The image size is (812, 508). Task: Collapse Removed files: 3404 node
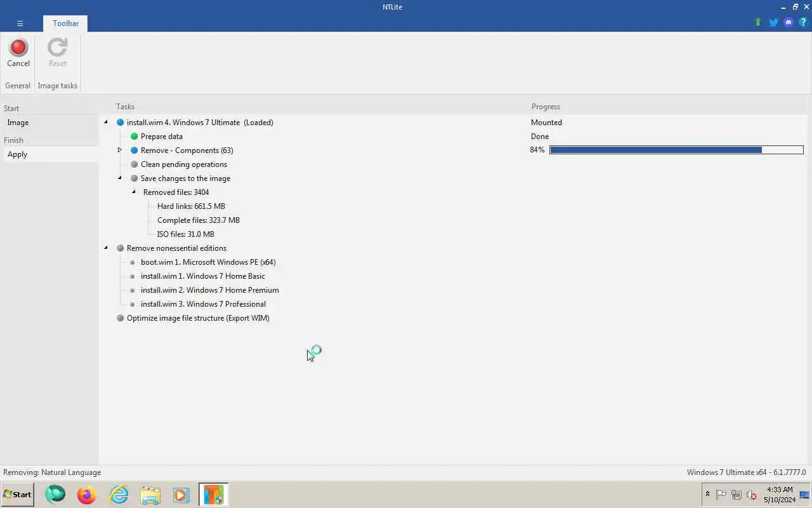(133, 192)
